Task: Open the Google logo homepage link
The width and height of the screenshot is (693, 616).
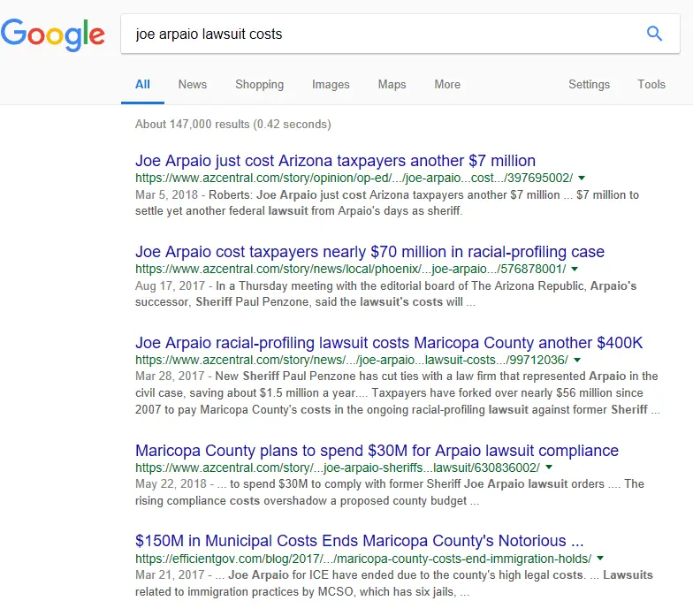Action: [53, 35]
